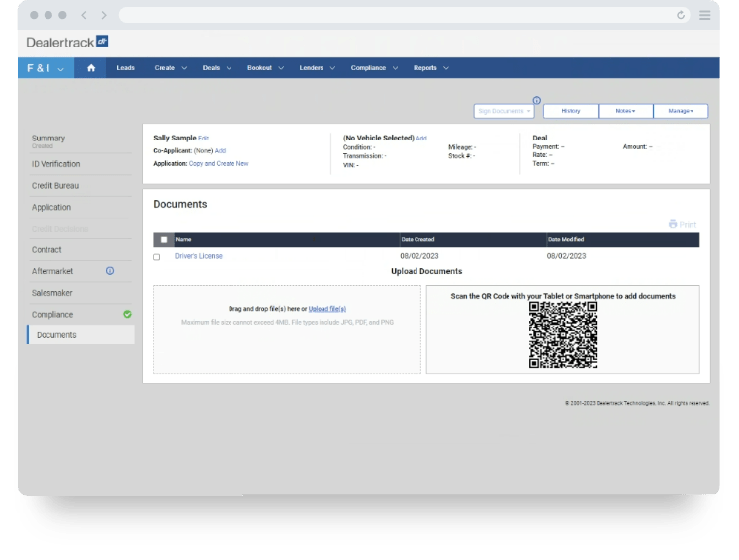Click Edit next to Sally Sample

coord(203,139)
